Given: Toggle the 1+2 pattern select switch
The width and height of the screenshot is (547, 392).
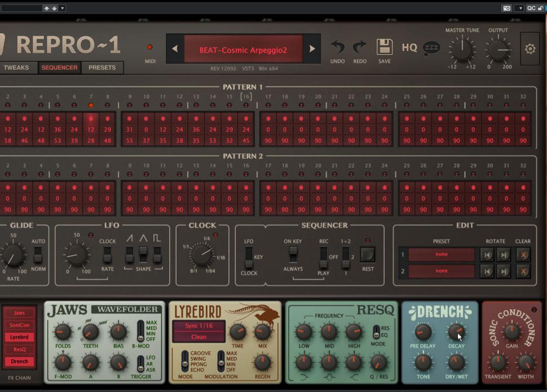Looking at the screenshot, I should [x=345, y=257].
